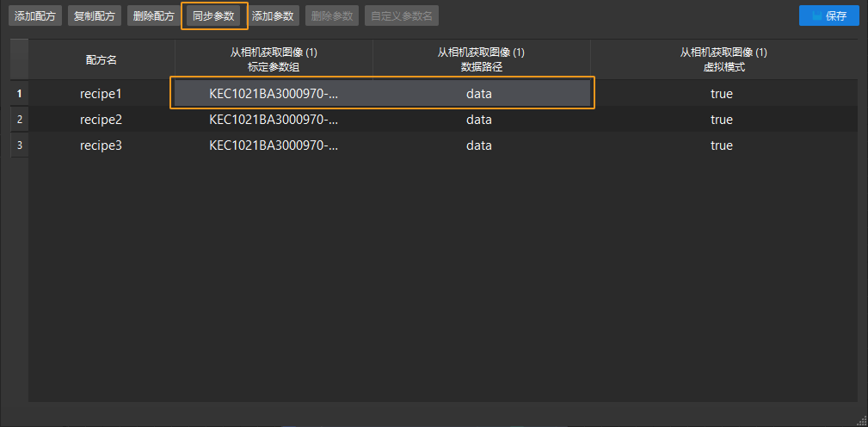Select the recipe1 name cell
868x427 pixels.
tap(102, 94)
